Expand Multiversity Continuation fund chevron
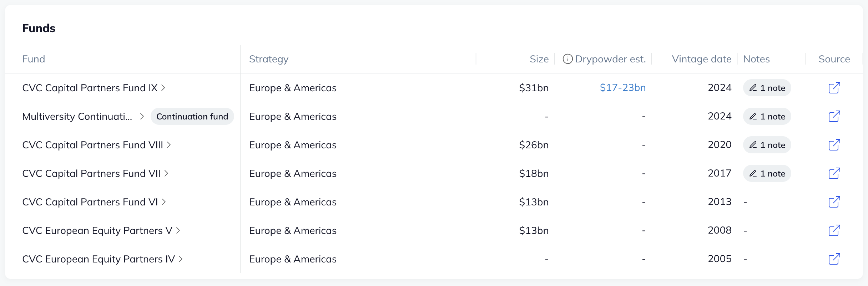This screenshot has width=868, height=286. [142, 116]
